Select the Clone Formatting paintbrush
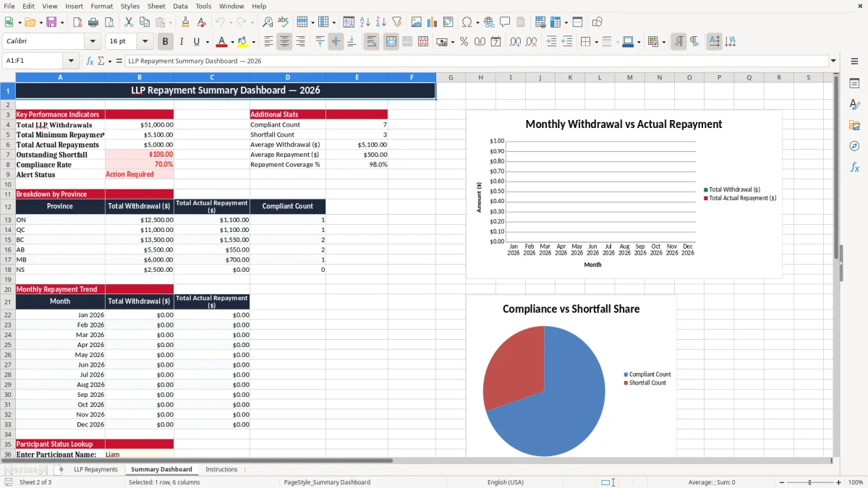 point(185,22)
